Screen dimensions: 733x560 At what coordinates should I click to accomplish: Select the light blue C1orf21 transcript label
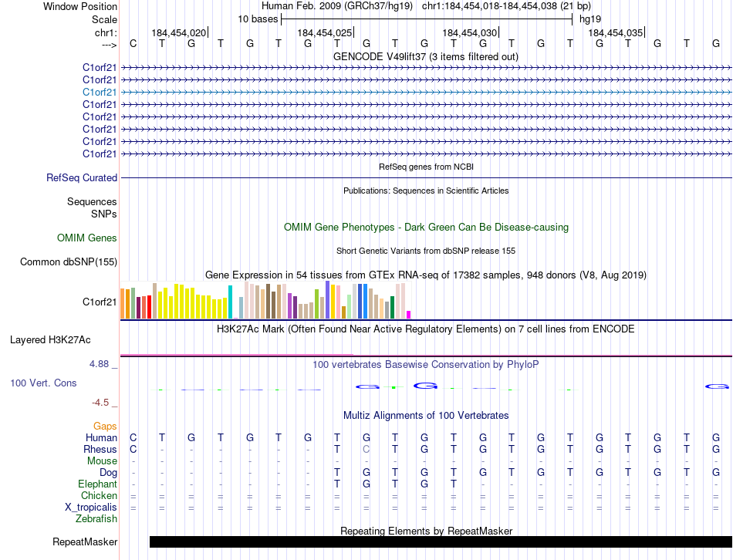pyautogui.click(x=100, y=92)
